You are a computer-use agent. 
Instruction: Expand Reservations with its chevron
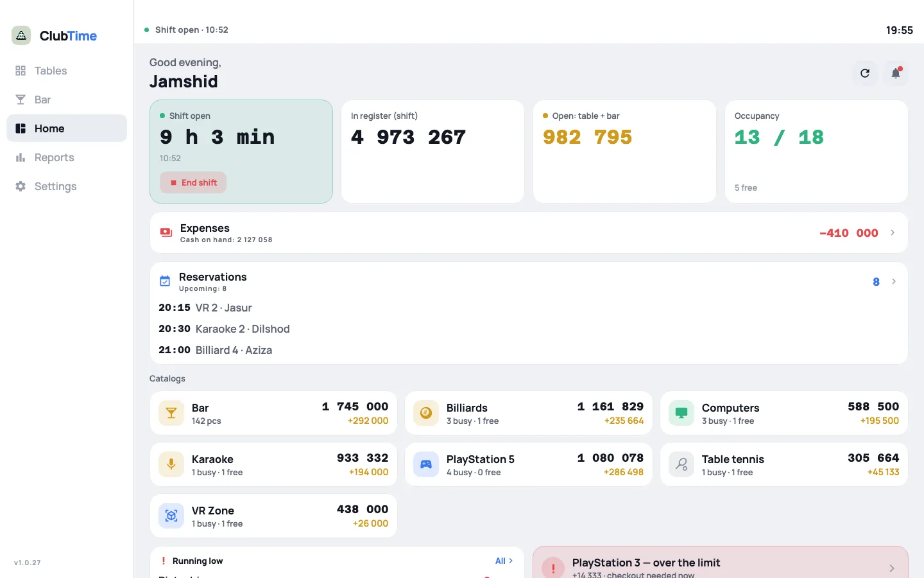pos(894,281)
